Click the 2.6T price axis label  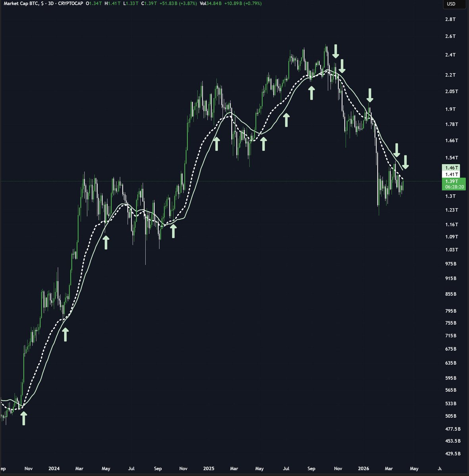click(x=450, y=36)
